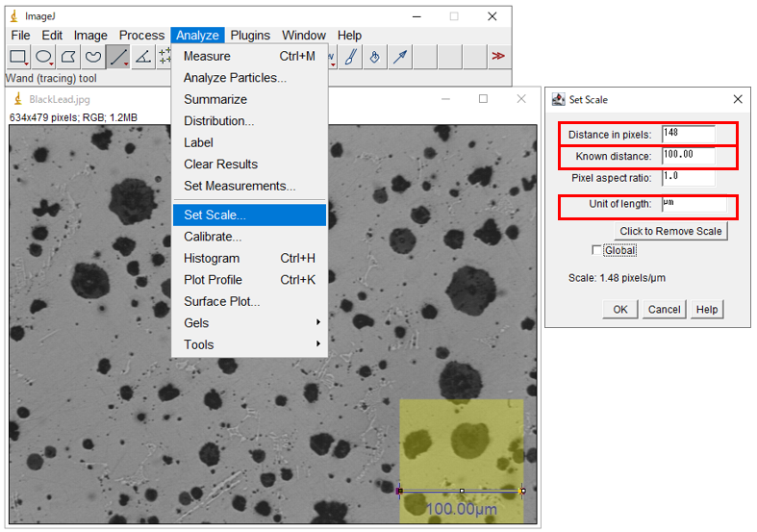Click the Unit of length field
This screenshot has width=757, height=532.
(x=693, y=204)
